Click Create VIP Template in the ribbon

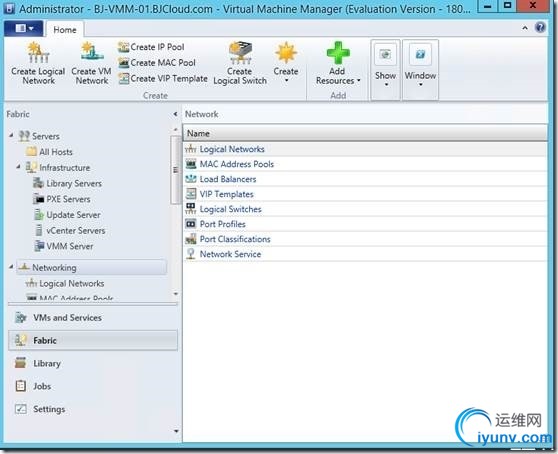click(163, 79)
